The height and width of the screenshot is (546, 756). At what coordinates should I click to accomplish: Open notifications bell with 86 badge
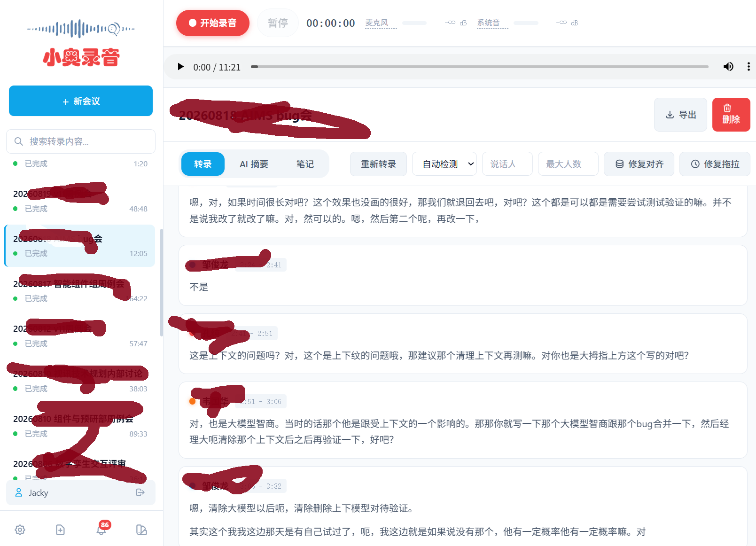click(x=101, y=529)
